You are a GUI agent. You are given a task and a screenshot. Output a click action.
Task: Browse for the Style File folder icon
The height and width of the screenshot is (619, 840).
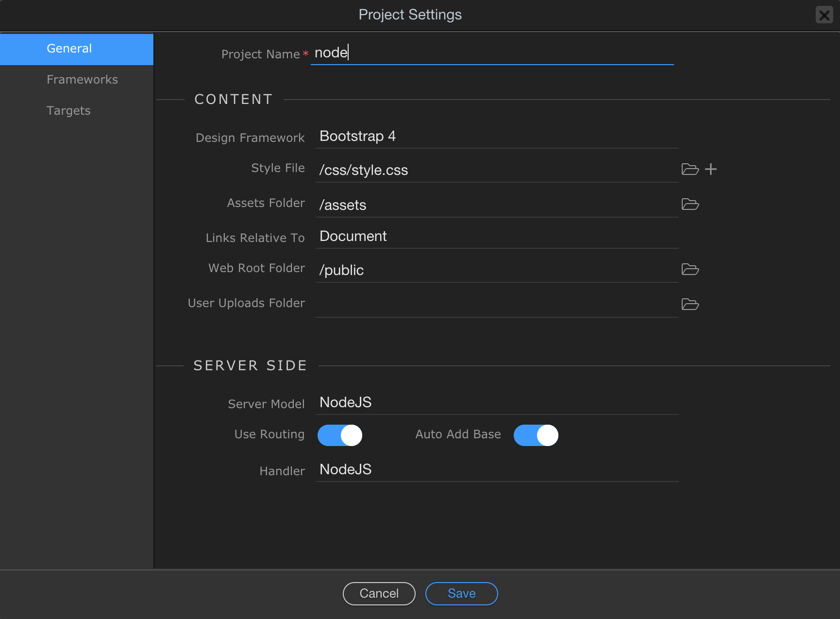[x=690, y=169]
